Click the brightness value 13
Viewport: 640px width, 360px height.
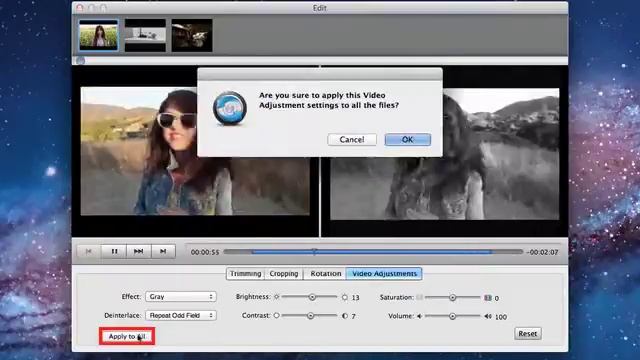356,298
